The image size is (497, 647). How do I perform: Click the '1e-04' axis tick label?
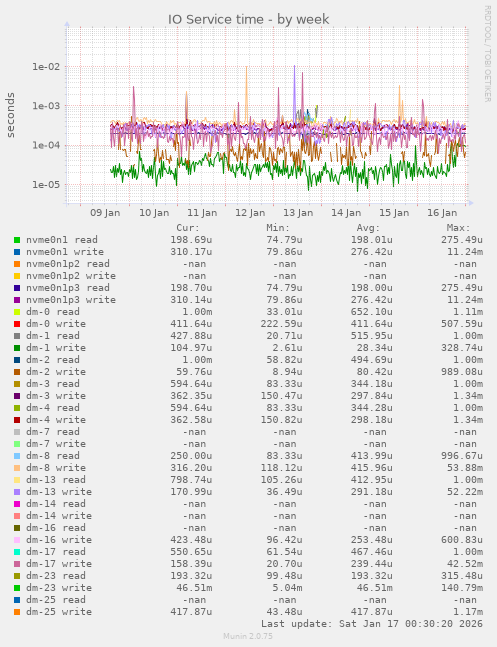point(46,145)
